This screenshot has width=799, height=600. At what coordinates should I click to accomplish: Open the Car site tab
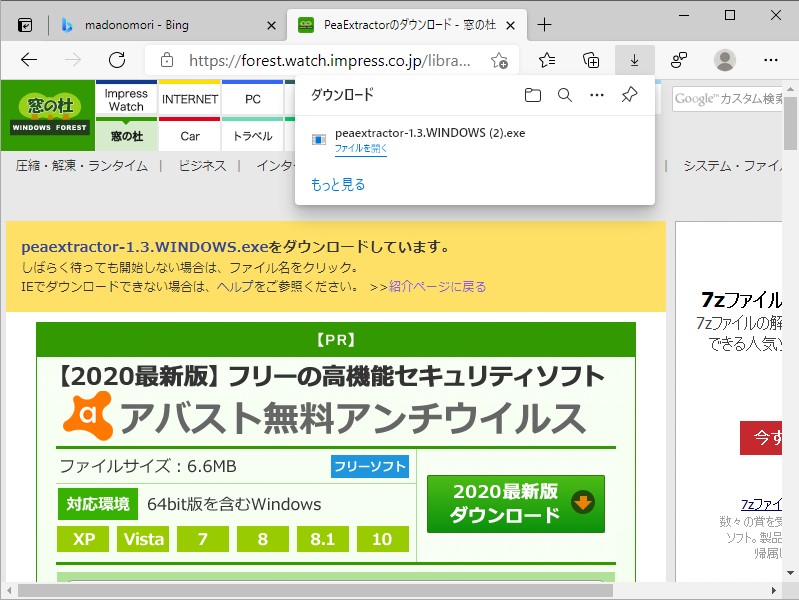click(190, 136)
